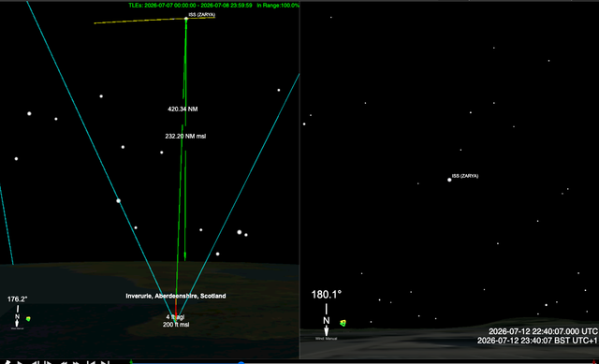The height and width of the screenshot is (364, 599).
Task: Click the fast forward double-arrow button
Action: tap(76, 363)
